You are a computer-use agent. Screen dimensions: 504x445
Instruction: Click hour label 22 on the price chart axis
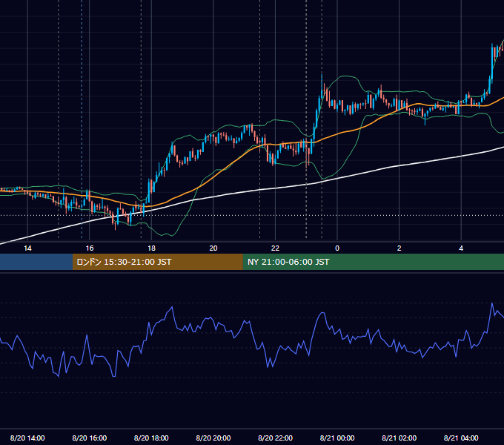tap(275, 248)
